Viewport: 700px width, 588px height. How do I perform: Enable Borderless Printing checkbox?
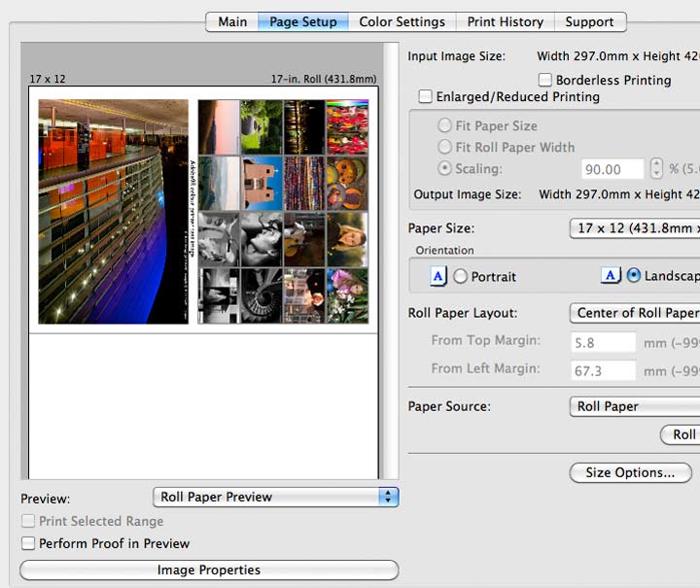pyautogui.click(x=545, y=80)
